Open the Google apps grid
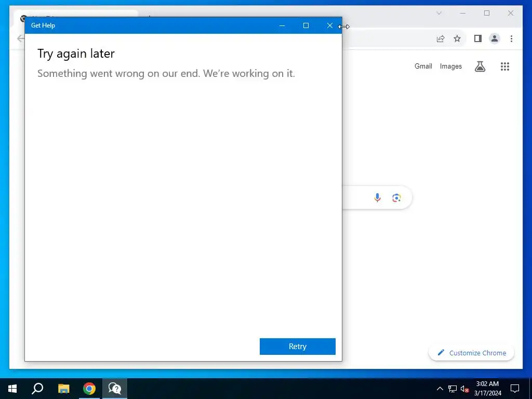The image size is (532, 399). click(x=505, y=66)
